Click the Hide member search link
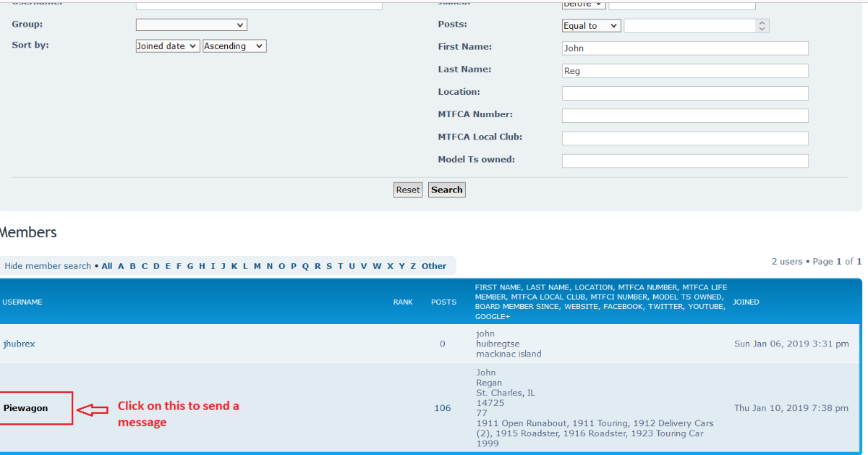Viewport: 868px width, 455px height. click(48, 266)
